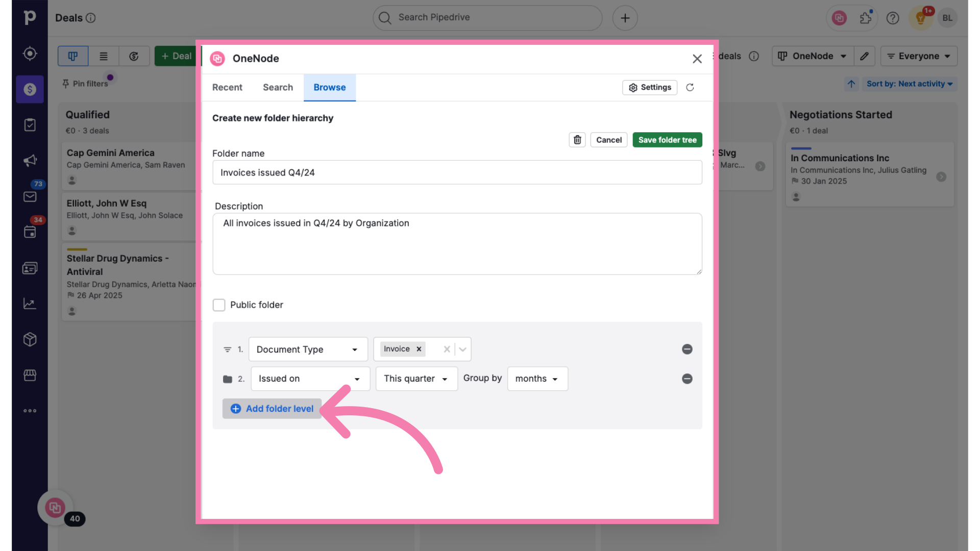Click Add folder level button

272,409
